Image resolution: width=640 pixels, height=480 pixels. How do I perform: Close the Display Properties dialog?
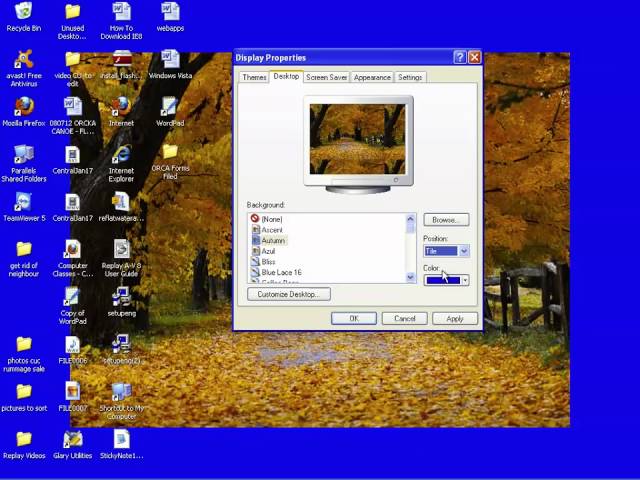click(x=474, y=58)
